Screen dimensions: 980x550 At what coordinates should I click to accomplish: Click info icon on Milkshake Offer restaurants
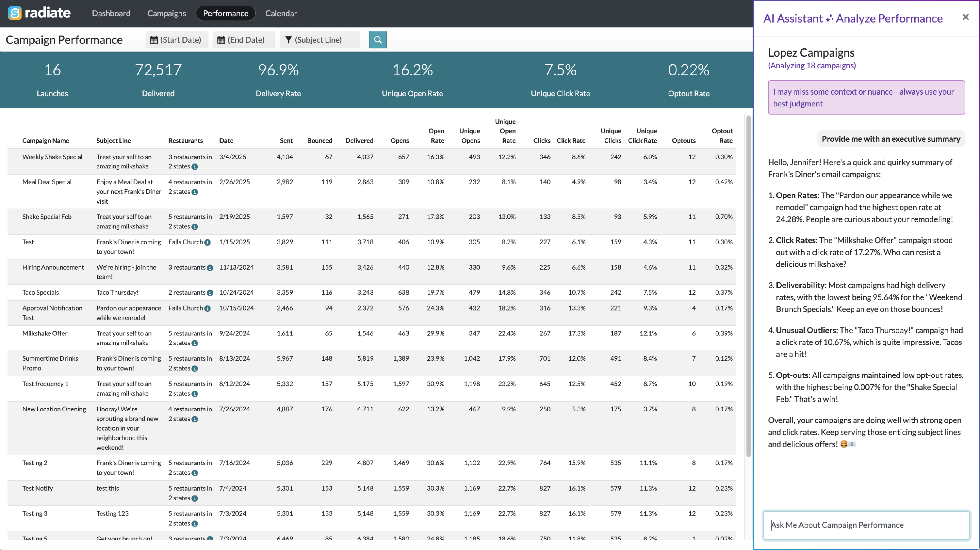pos(195,343)
